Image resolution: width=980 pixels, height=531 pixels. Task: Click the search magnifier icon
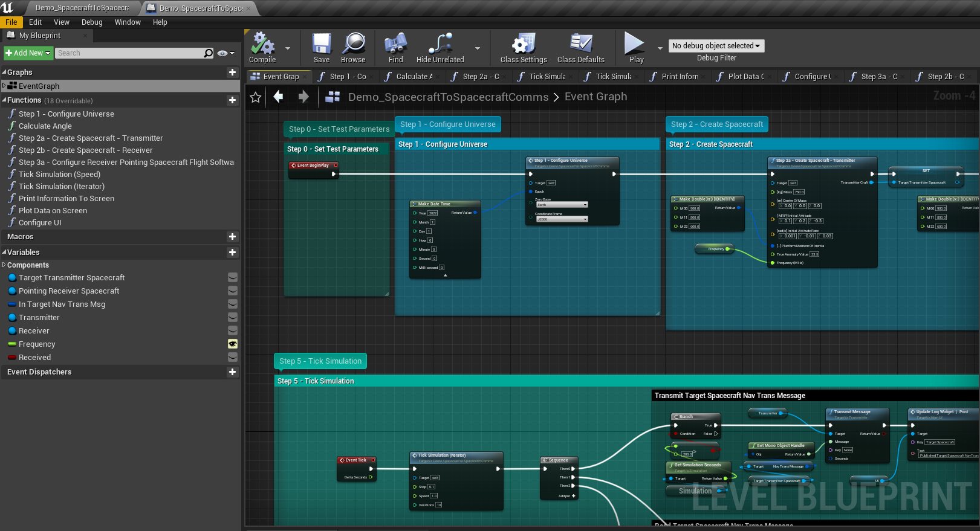point(209,53)
